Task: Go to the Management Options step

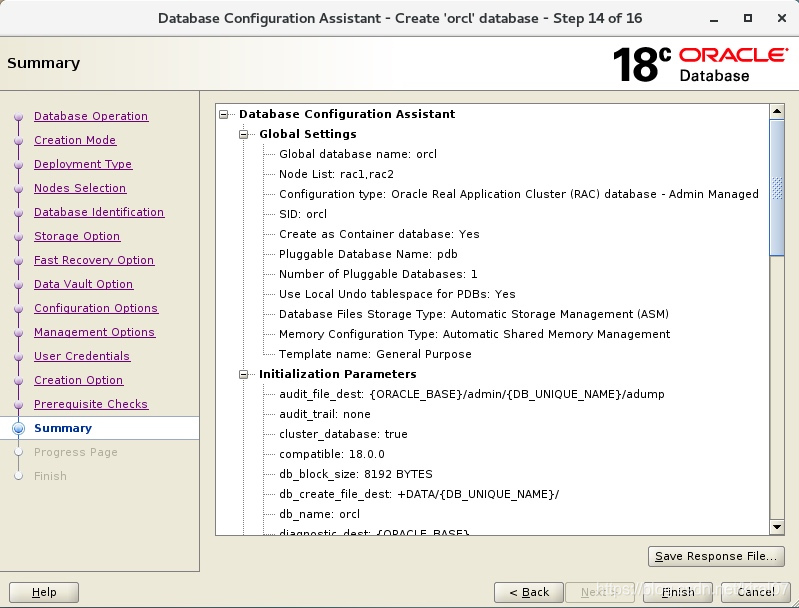Action: pos(94,332)
